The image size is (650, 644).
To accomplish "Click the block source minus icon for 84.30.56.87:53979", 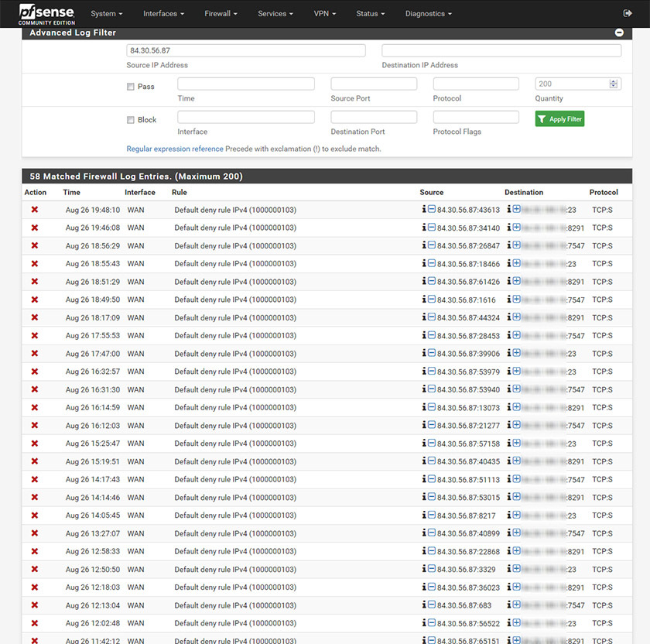I will click(432, 371).
